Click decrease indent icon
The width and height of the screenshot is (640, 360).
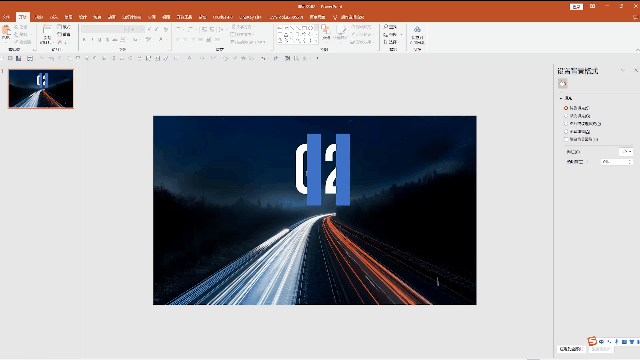(x=204, y=29)
